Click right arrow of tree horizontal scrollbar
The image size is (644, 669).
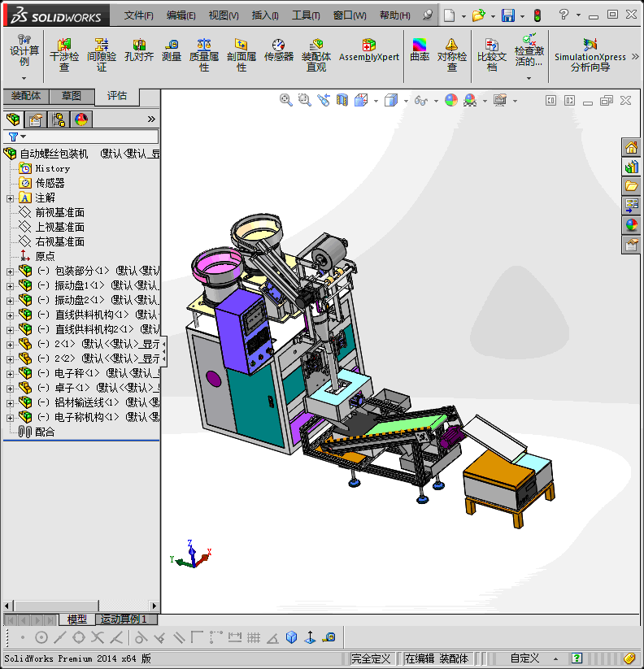[154, 606]
